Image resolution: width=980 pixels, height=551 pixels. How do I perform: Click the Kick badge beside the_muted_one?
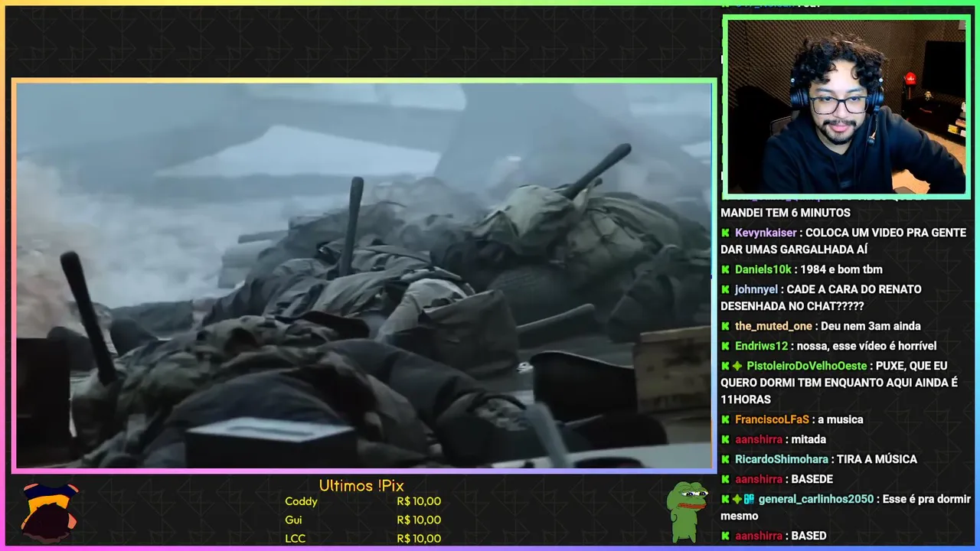725,326
